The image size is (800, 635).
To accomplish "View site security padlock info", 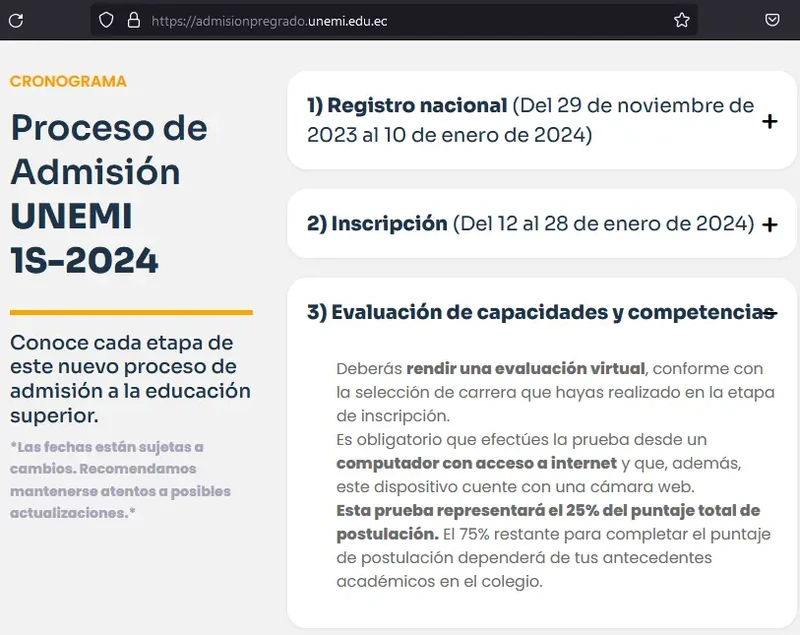I will (x=134, y=20).
